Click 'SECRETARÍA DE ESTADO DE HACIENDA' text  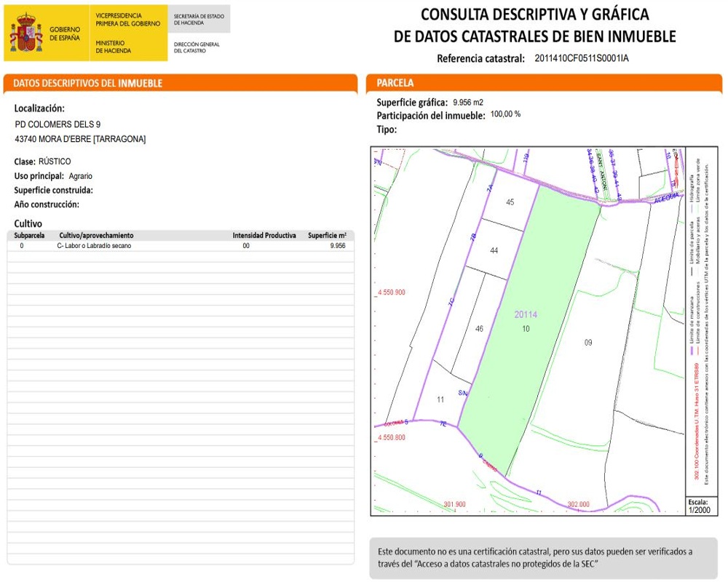click(x=199, y=19)
